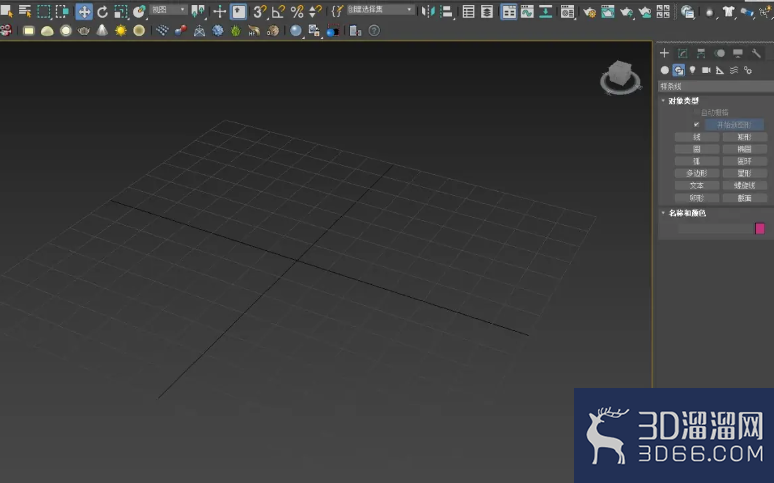Click the Align tool icon
The height and width of the screenshot is (483, 774).
click(447, 11)
